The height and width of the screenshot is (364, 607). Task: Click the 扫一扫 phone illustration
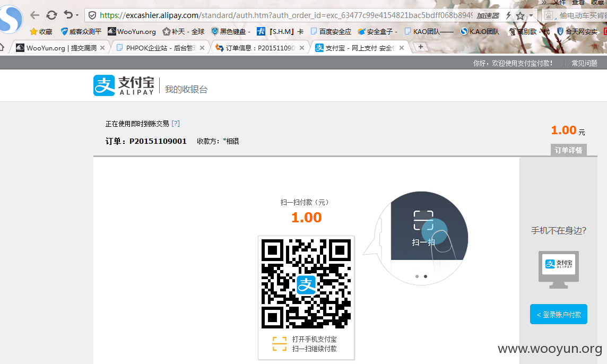422,238
